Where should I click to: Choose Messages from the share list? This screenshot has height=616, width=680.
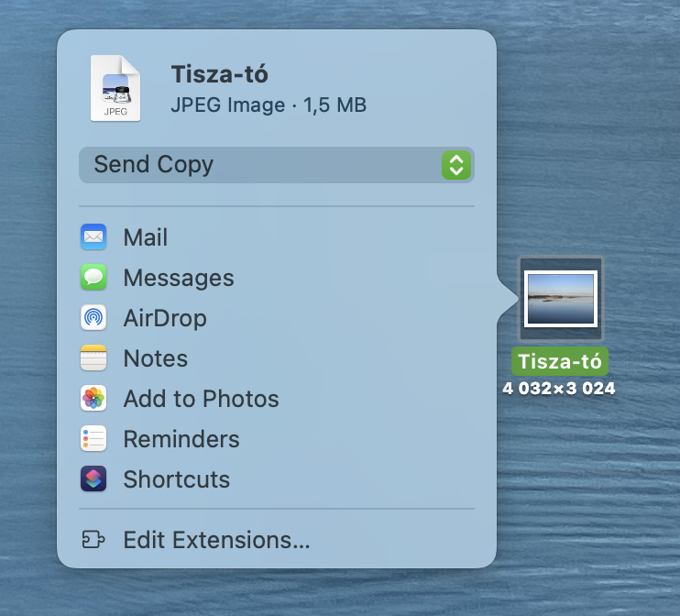[x=277, y=277]
